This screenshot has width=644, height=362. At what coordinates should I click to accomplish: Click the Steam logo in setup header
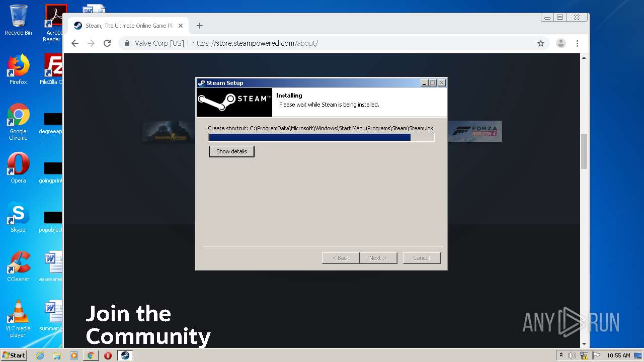234,102
